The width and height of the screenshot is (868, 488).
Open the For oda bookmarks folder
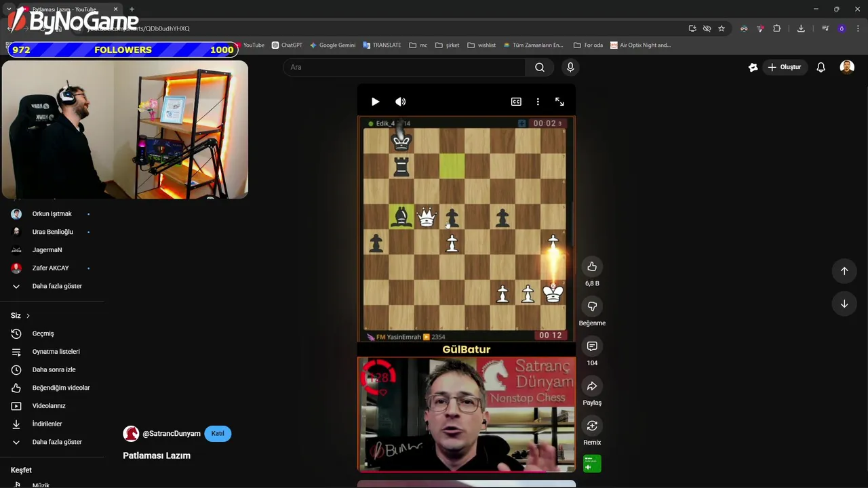(588, 45)
